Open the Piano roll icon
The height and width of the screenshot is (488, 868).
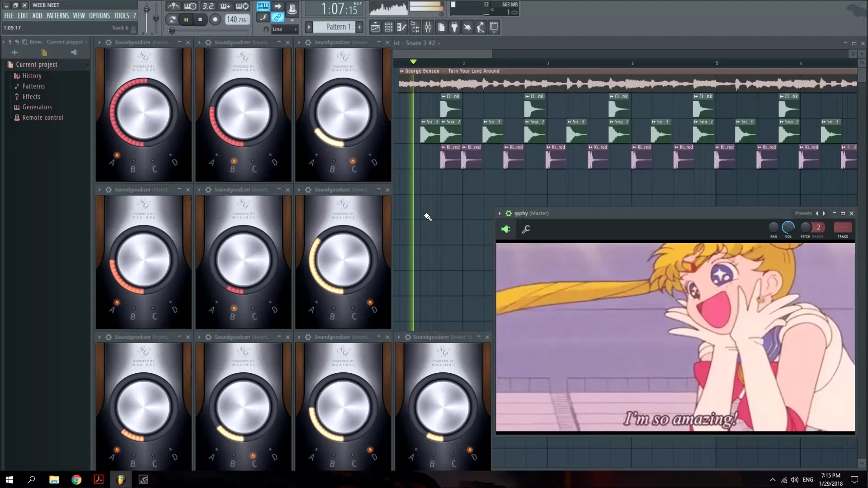click(402, 27)
